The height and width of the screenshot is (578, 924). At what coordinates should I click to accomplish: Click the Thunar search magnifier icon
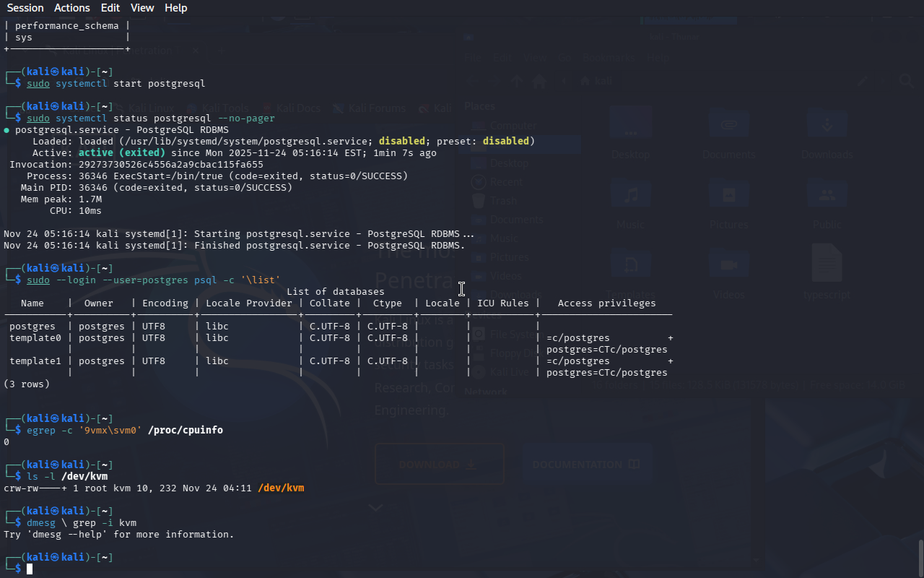coord(906,82)
